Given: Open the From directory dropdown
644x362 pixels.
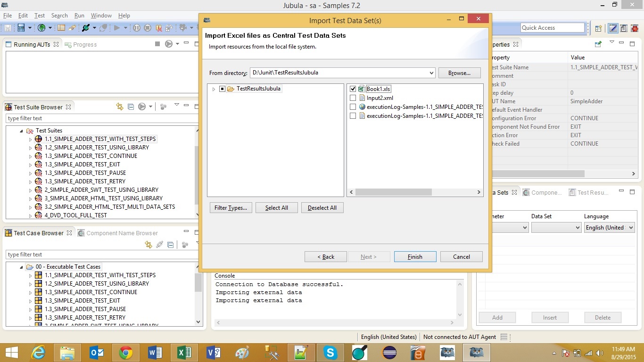Looking at the screenshot, I should click(x=431, y=73).
